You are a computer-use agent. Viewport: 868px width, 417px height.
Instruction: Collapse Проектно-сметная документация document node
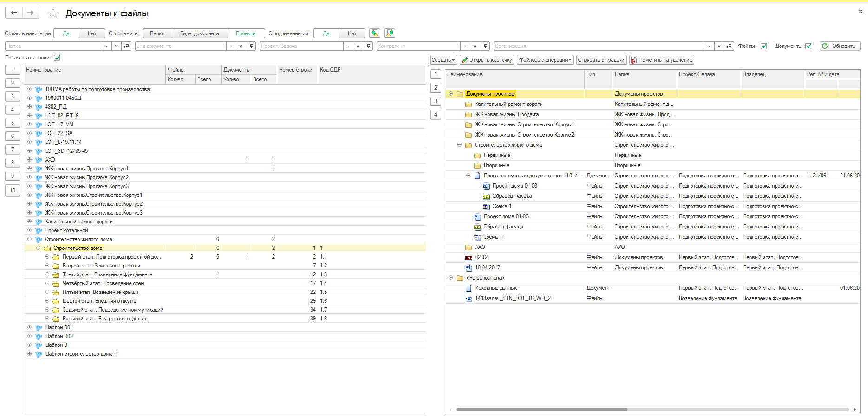click(468, 176)
